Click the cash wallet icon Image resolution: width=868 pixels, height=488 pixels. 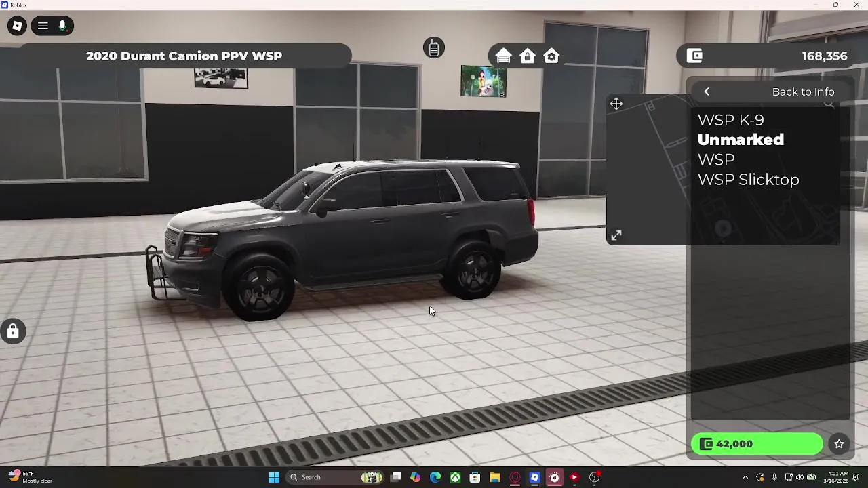[694, 56]
